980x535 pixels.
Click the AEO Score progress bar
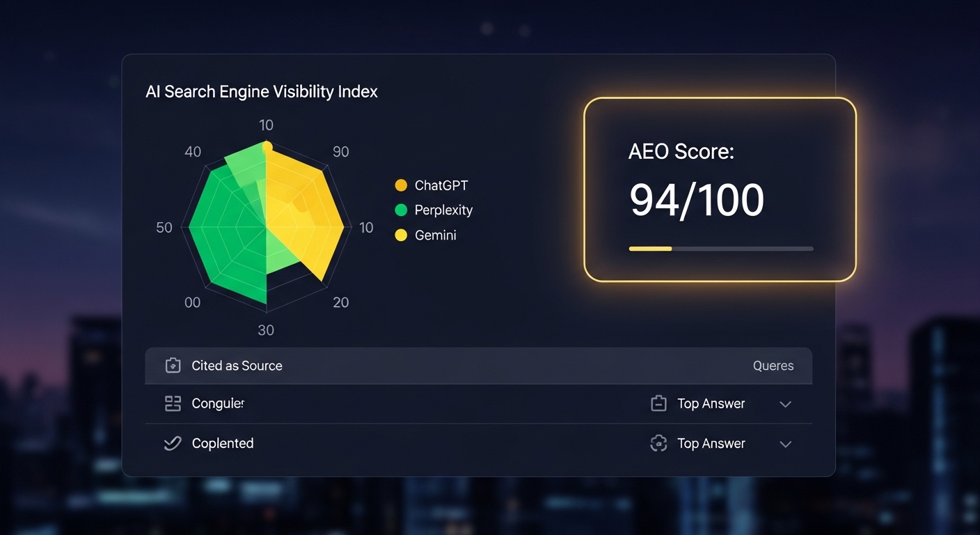(721, 248)
